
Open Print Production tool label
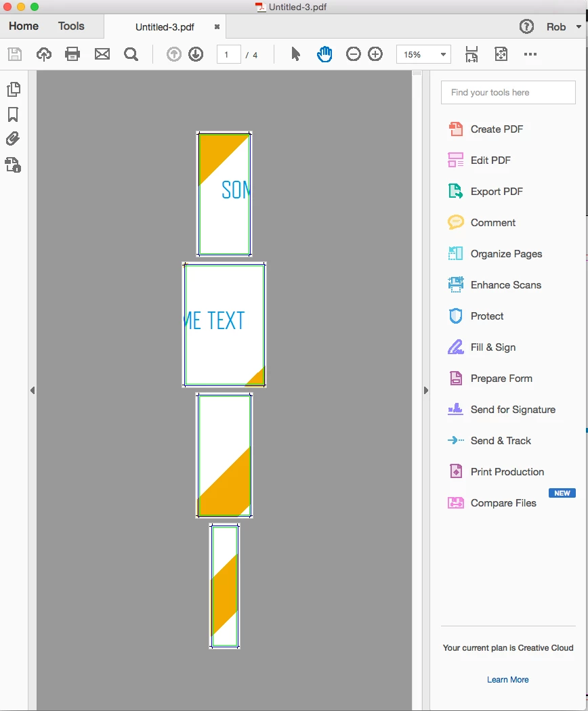507,472
